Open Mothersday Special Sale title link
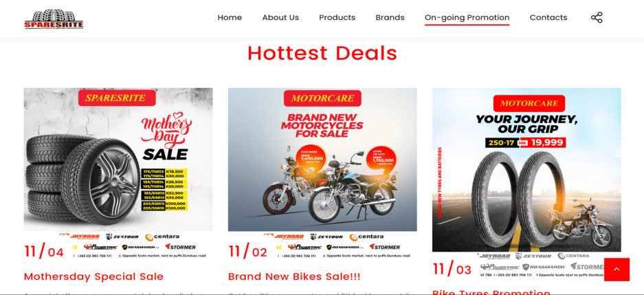644x295 pixels. [93, 276]
